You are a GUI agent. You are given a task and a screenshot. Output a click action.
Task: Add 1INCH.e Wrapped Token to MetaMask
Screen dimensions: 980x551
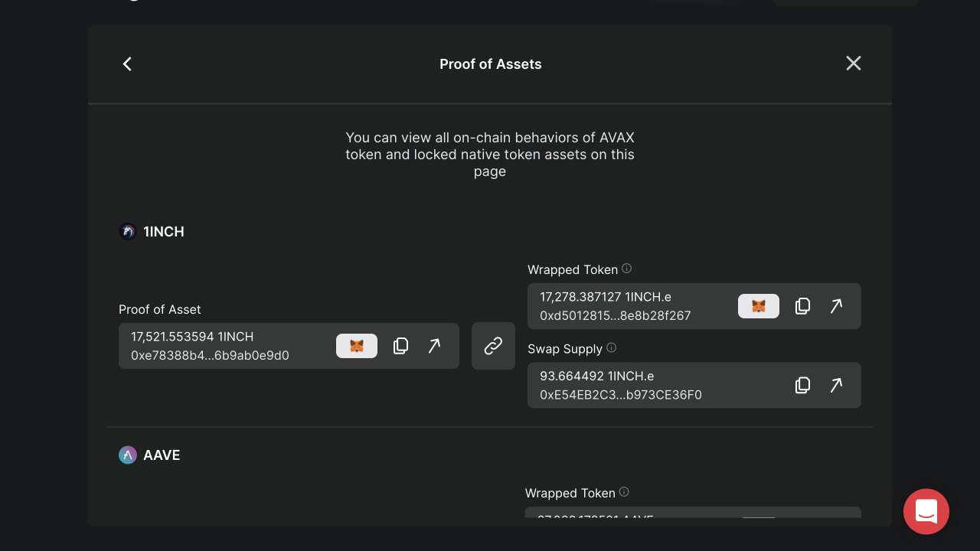pos(759,306)
